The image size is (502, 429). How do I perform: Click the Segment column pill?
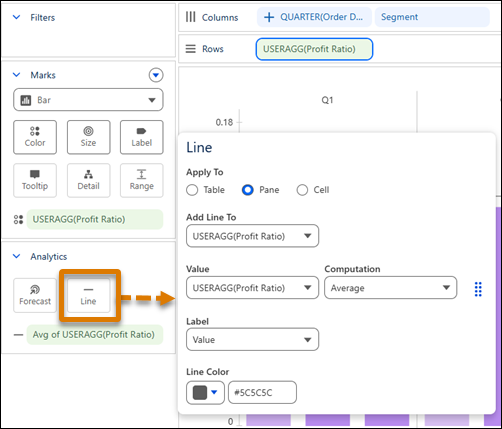click(432, 17)
